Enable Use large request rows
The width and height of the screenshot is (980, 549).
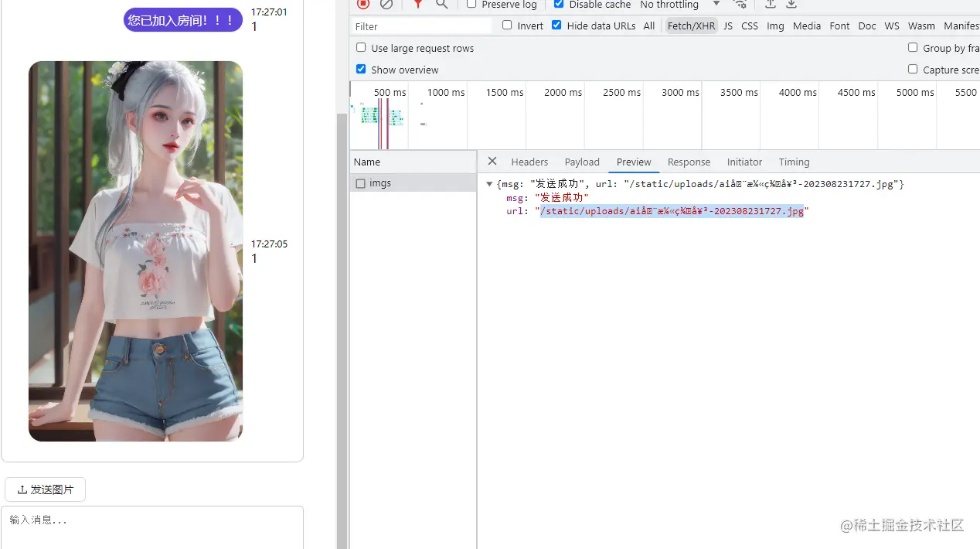(x=361, y=48)
